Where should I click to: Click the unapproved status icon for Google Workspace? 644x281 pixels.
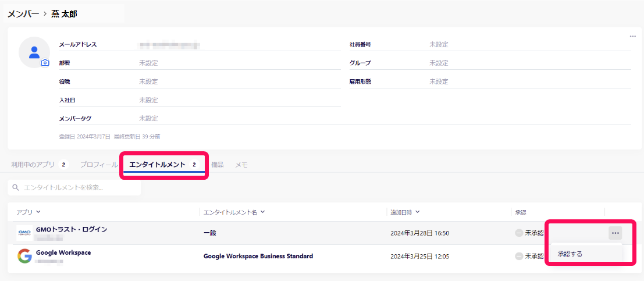[x=519, y=256]
